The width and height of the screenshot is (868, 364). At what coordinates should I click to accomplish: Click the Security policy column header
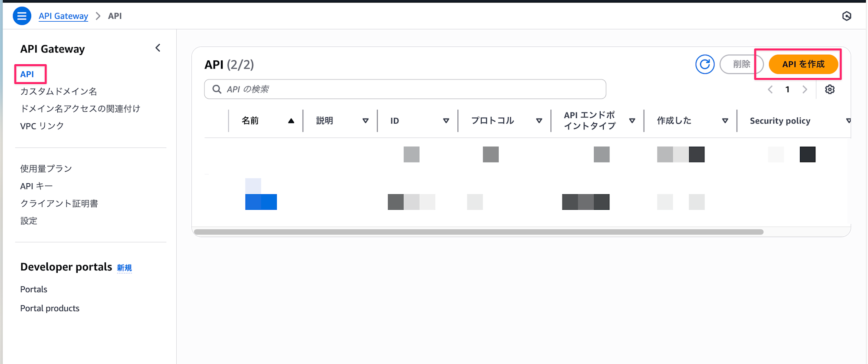point(780,121)
